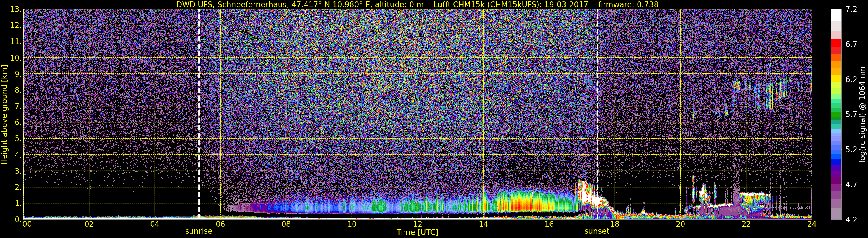Viewport: 868px width, 238px height.
Task: Click the white dashed sunrise line
Action: click(x=199, y=114)
